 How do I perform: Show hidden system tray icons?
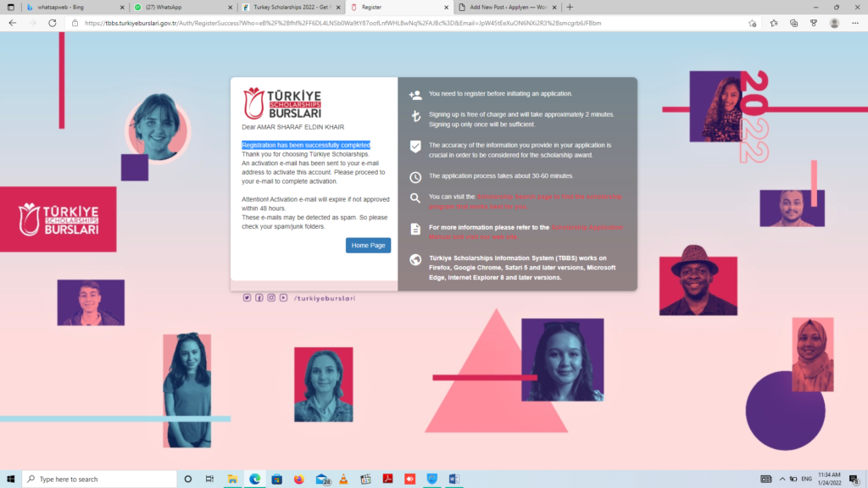(782, 480)
